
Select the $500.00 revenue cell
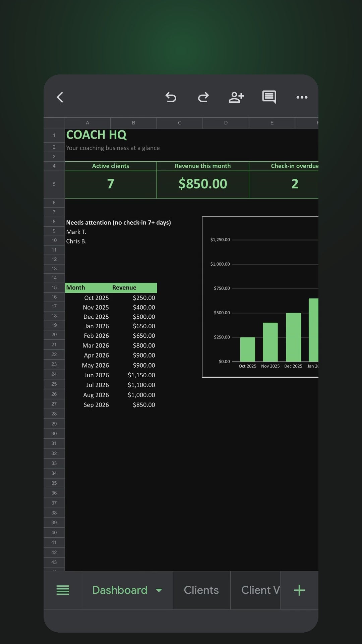(x=133, y=317)
